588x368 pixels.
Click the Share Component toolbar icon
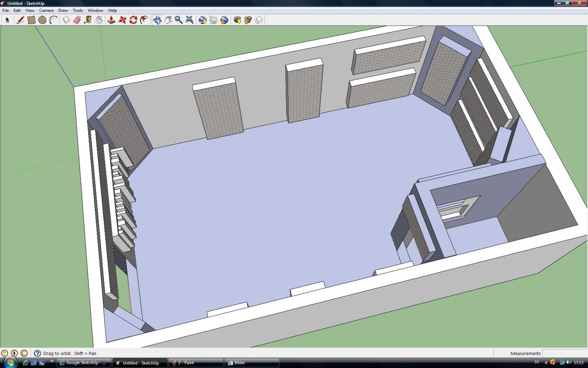259,20
